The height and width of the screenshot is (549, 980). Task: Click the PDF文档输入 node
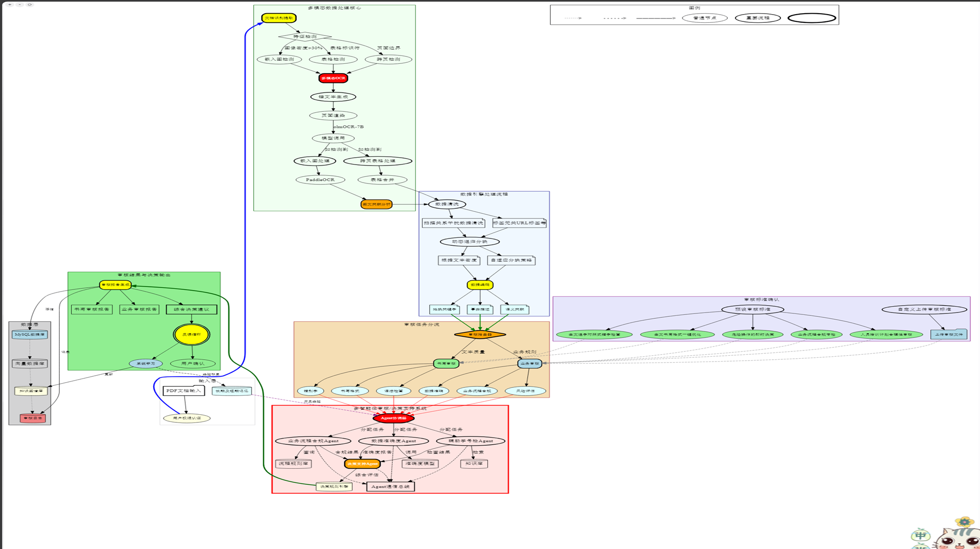click(x=184, y=391)
